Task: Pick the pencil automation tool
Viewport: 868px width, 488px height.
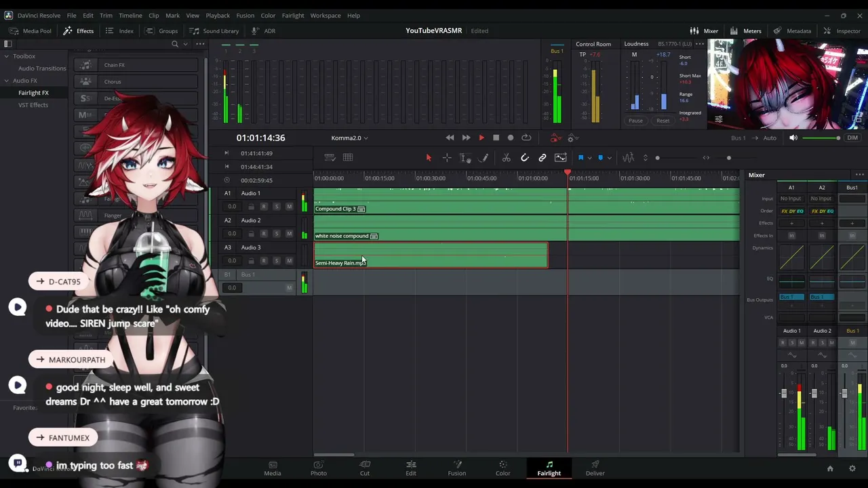Action: (x=484, y=158)
